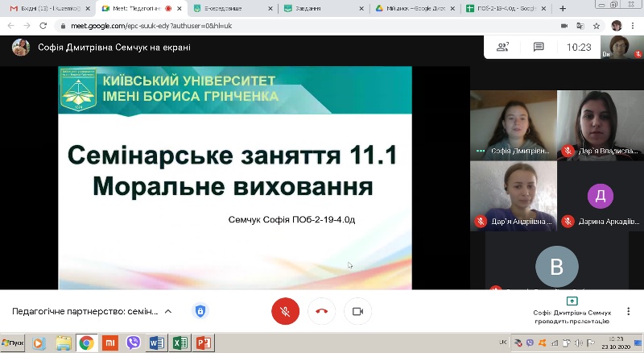Select Софія Дмитрівна video tile
The image size is (644, 353).
coord(514,125)
